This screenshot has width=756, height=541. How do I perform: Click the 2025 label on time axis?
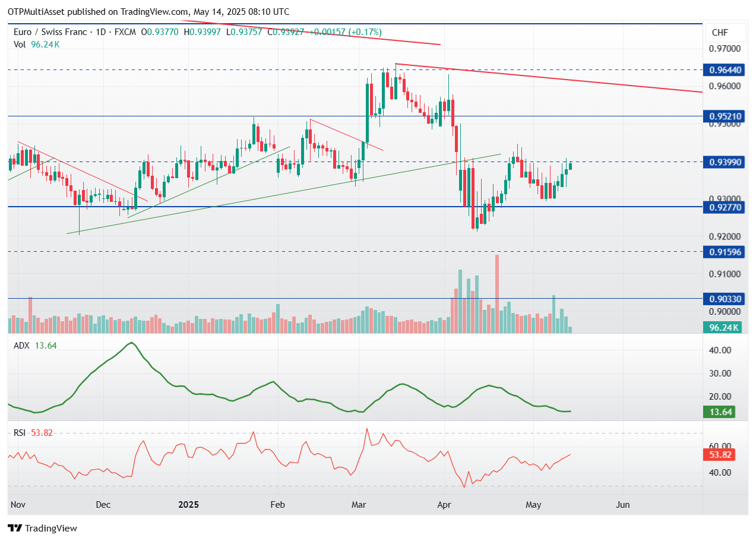189,505
